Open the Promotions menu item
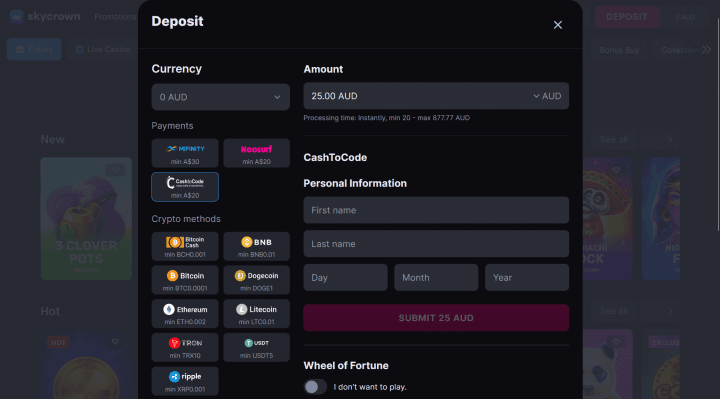Image resolution: width=720 pixels, height=399 pixels. point(115,17)
